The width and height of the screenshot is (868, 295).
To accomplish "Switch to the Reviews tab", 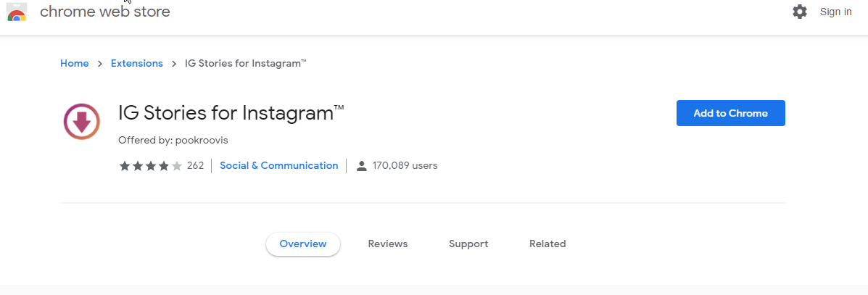I will pyautogui.click(x=387, y=244).
